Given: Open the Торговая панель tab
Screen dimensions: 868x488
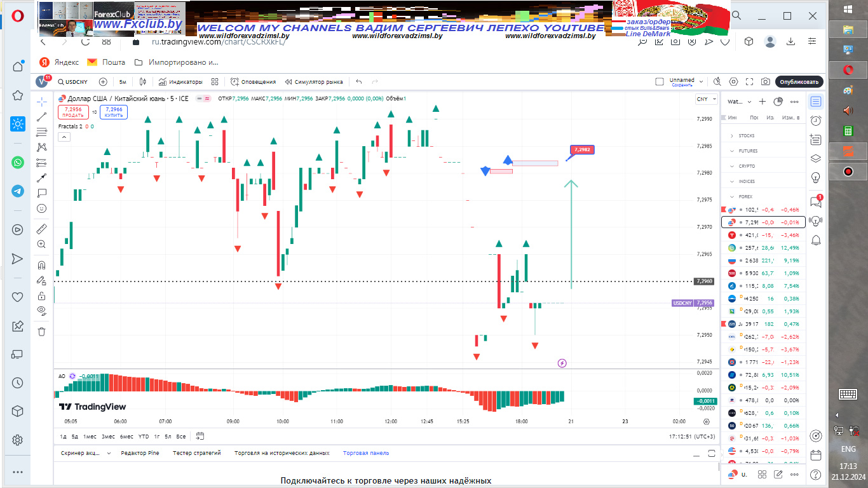Looking at the screenshot, I should tap(366, 453).
